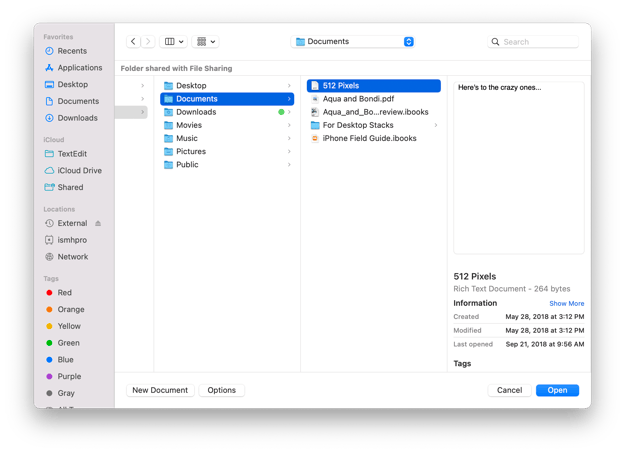
Task: Eject the External volume
Action: 98,223
